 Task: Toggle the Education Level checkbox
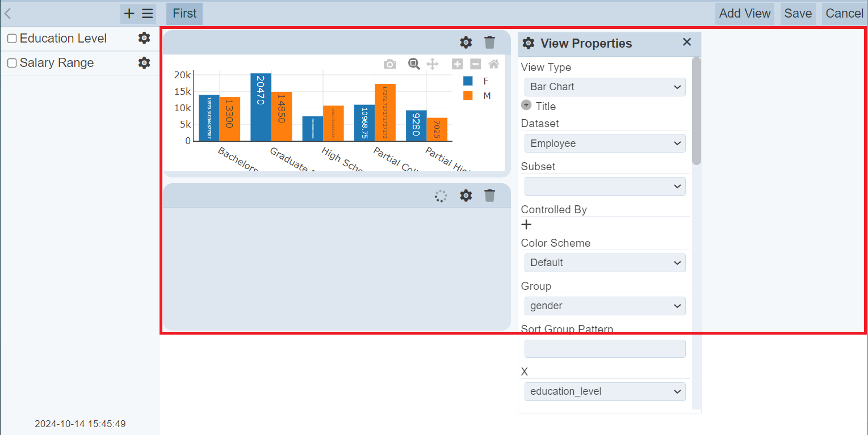(x=12, y=39)
